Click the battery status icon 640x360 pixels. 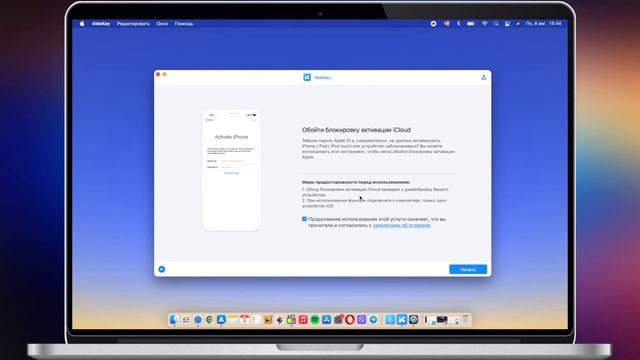[471, 24]
